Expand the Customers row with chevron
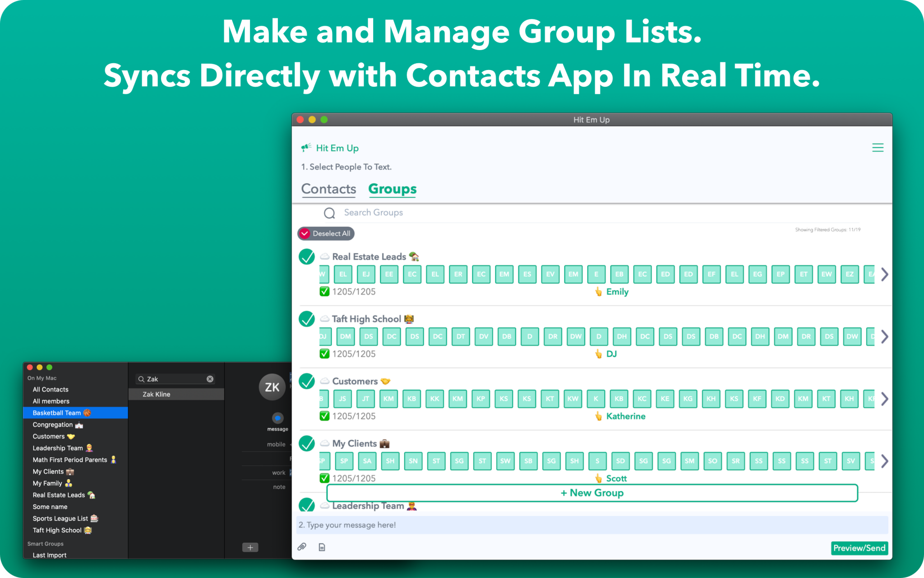This screenshot has width=924, height=578. point(884,399)
